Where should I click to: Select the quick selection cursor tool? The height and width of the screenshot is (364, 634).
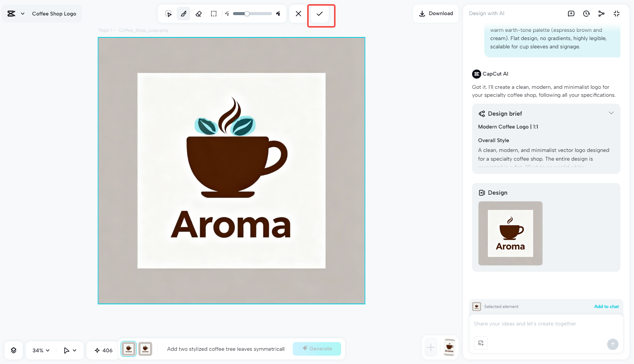click(169, 14)
